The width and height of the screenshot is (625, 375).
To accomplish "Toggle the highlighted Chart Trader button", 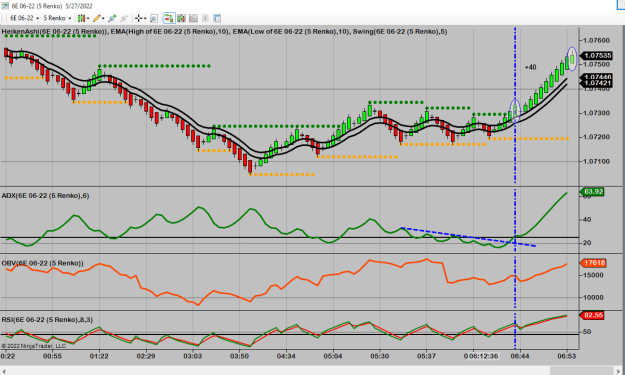I will (169, 18).
